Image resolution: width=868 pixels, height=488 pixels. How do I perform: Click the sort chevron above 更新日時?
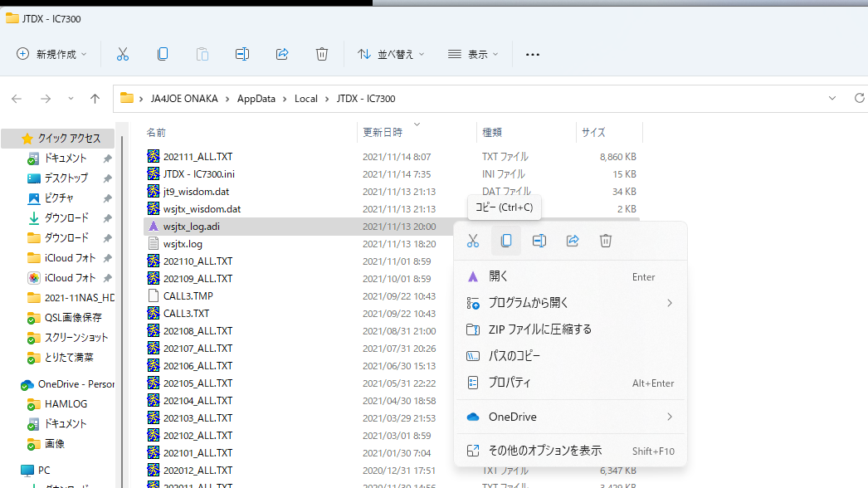click(x=417, y=124)
